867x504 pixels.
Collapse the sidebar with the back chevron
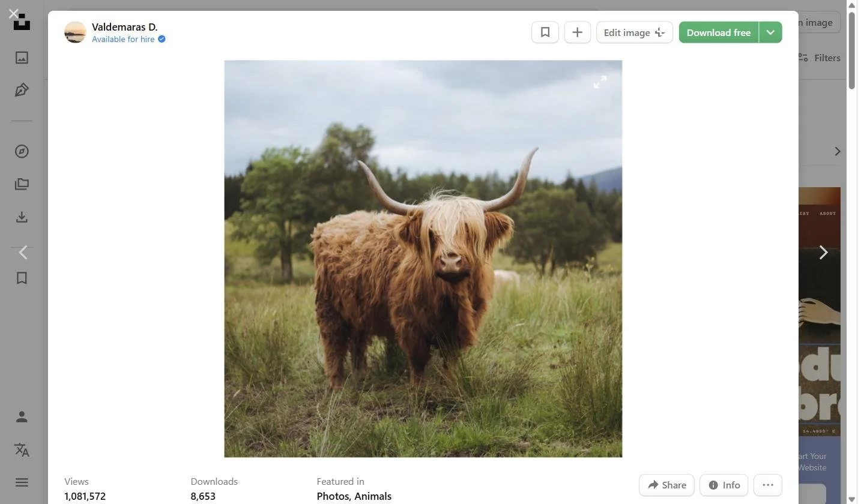pyautogui.click(x=22, y=252)
